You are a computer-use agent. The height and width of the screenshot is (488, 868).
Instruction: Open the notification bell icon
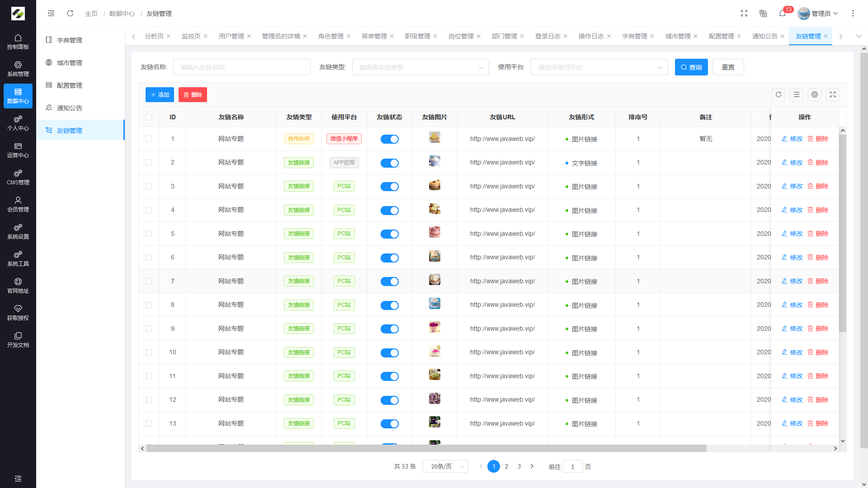pyautogui.click(x=782, y=14)
